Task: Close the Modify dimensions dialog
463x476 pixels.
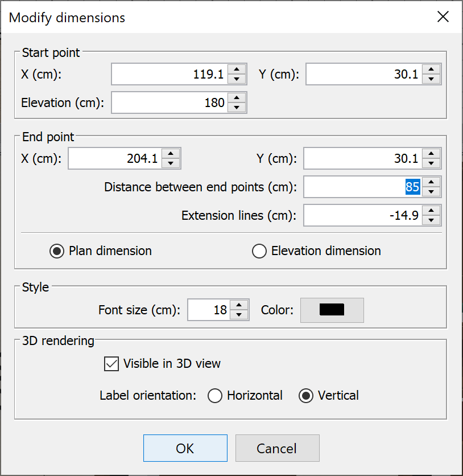Action: point(443,17)
